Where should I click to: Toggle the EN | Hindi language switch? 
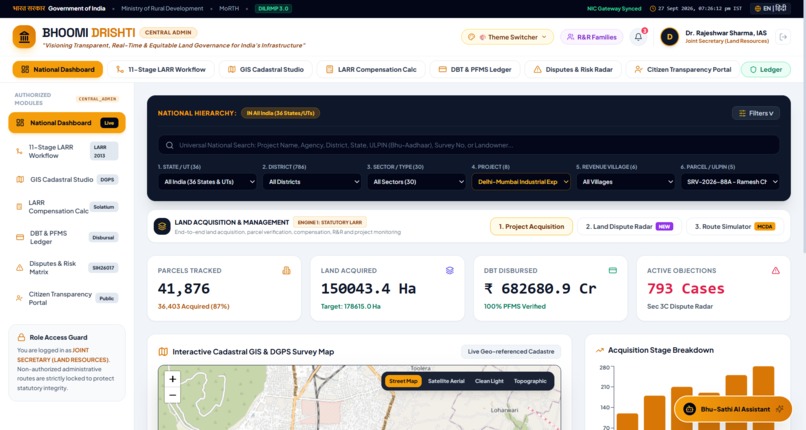770,9
